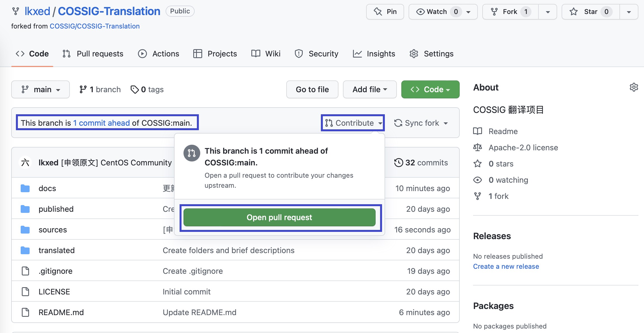The height and width of the screenshot is (333, 644).
Task: Open the LICENSE file
Action: tap(54, 292)
